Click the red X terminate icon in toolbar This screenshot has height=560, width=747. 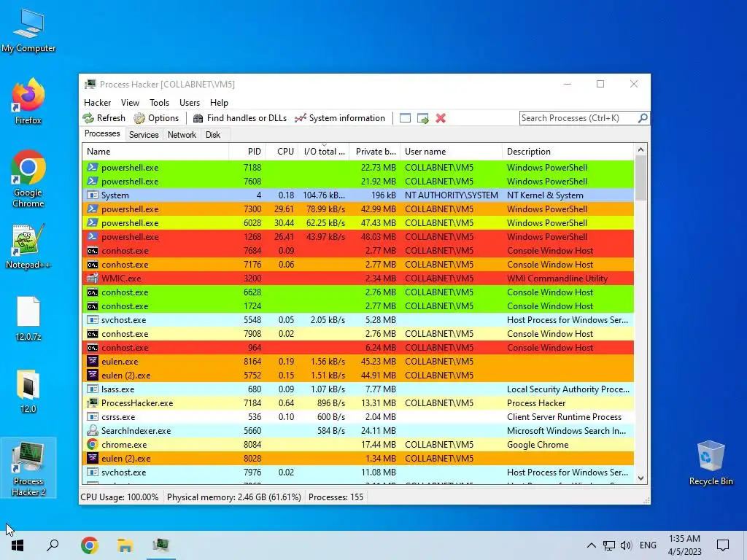(441, 118)
